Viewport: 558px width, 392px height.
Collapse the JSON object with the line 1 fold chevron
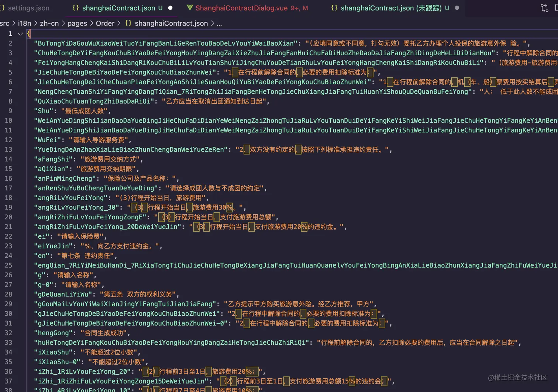tap(20, 34)
